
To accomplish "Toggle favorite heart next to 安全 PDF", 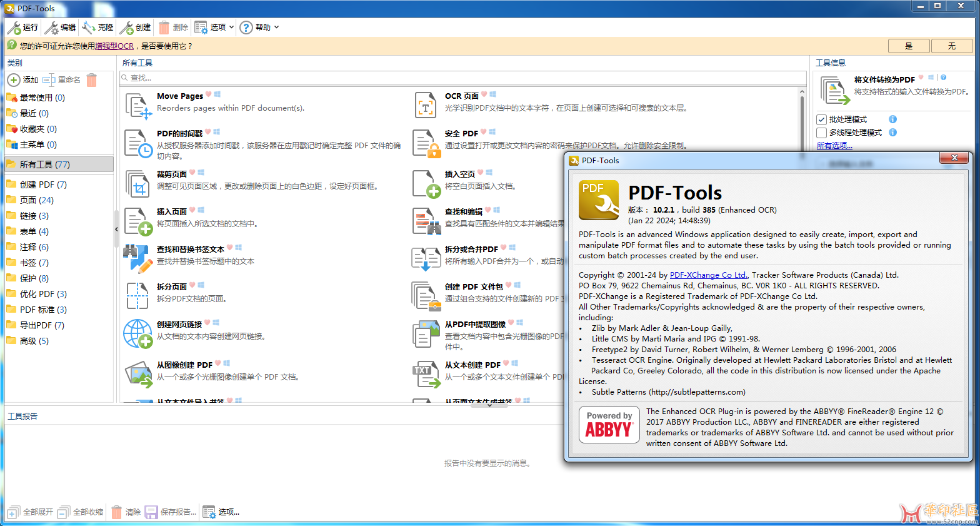I will pyautogui.click(x=483, y=132).
